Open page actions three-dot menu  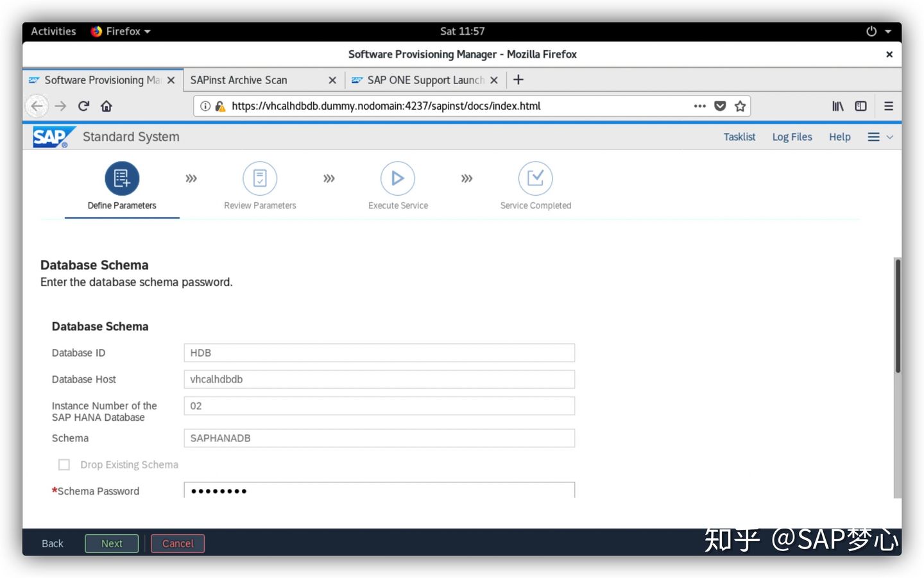click(699, 106)
